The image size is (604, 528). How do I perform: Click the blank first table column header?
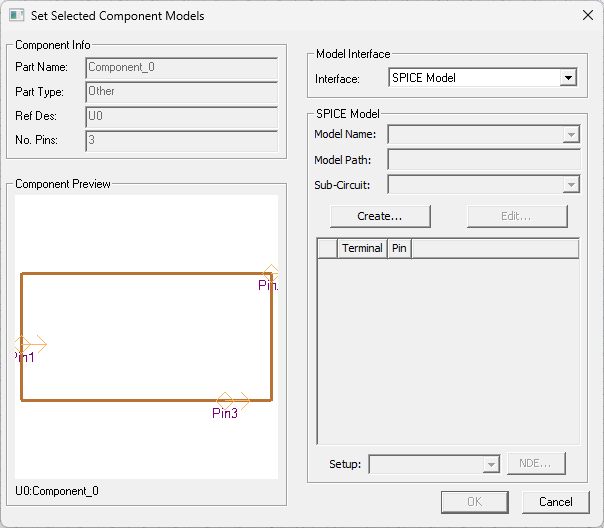pos(328,248)
